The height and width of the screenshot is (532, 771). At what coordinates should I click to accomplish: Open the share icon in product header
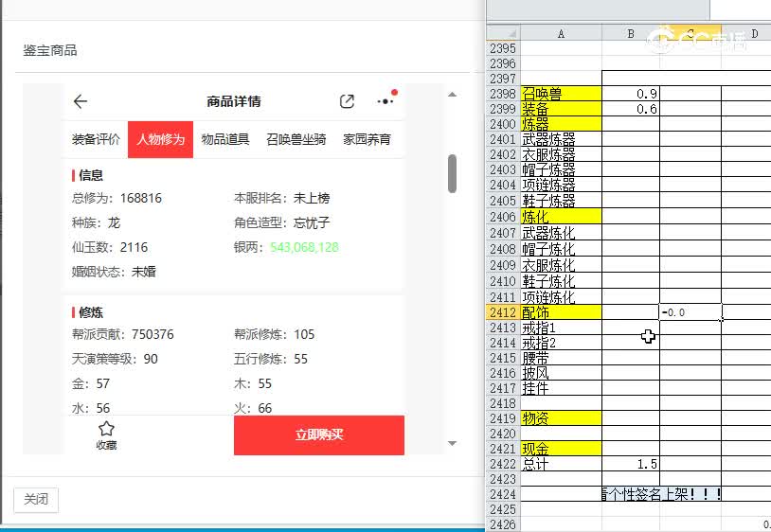pos(348,101)
